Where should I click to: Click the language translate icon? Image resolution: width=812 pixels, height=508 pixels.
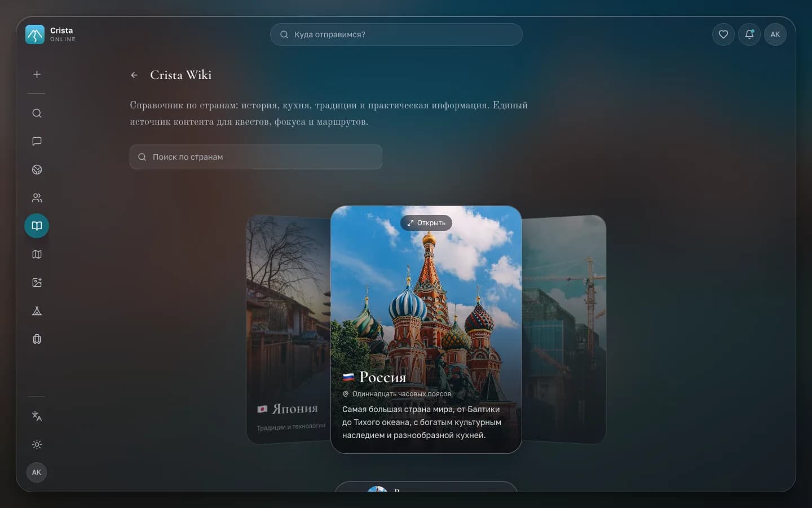[x=37, y=417]
